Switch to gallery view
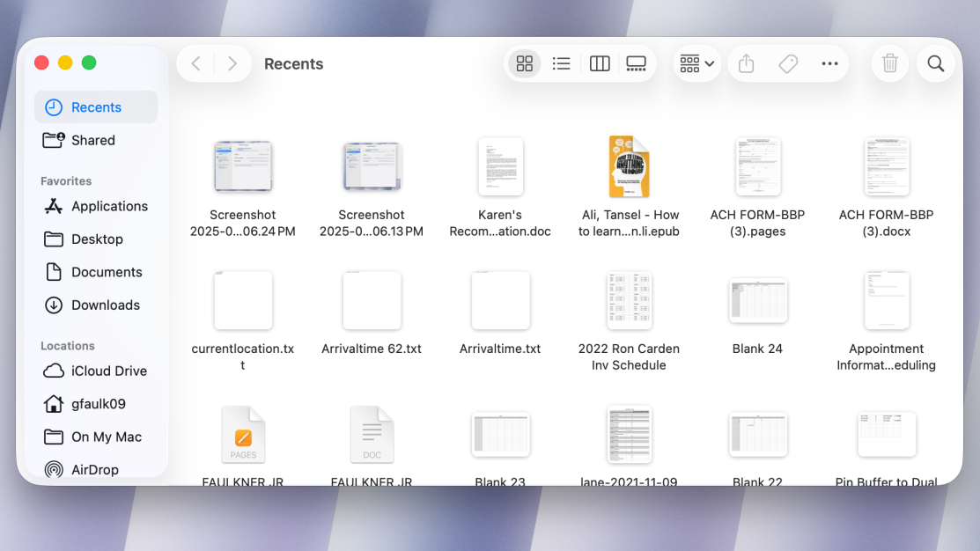This screenshot has width=980, height=551. pos(636,63)
